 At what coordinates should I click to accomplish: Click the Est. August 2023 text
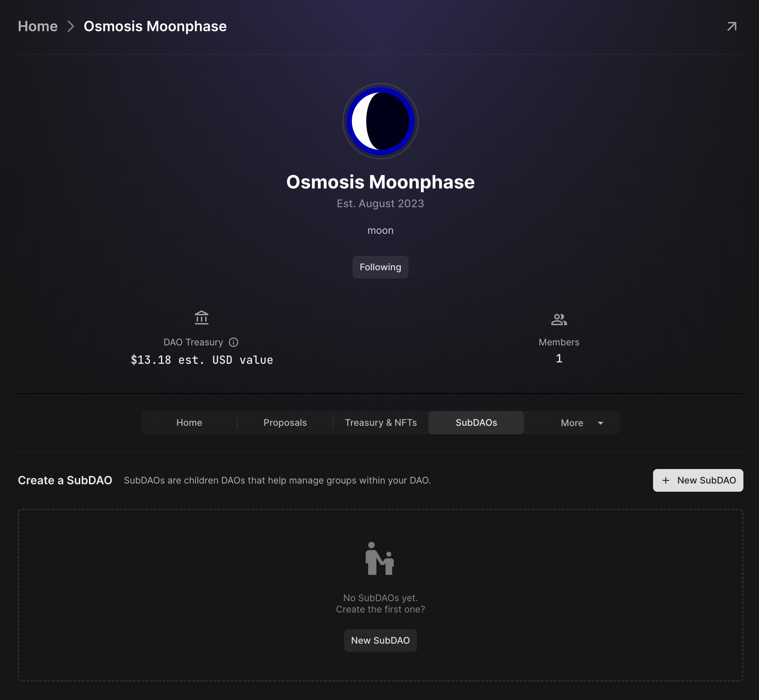[x=381, y=204]
